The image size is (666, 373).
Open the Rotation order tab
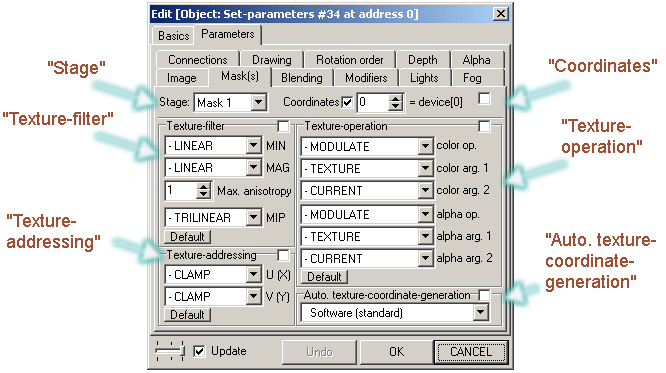tap(350, 60)
